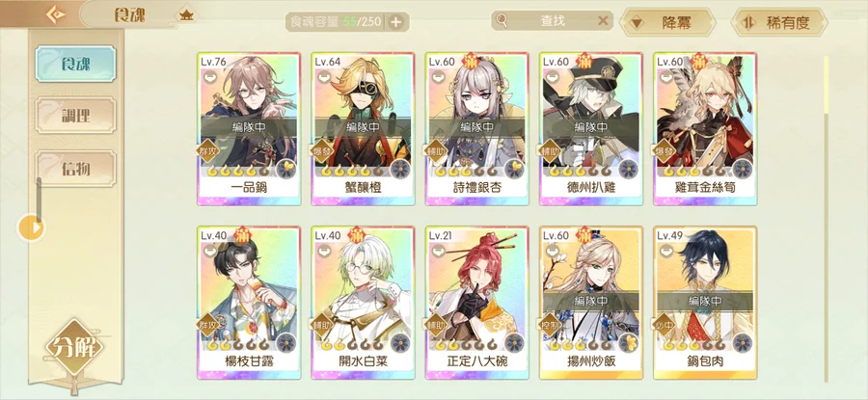Add capacity with the plus icon
This screenshot has height=400, width=868.
pyautogui.click(x=395, y=22)
